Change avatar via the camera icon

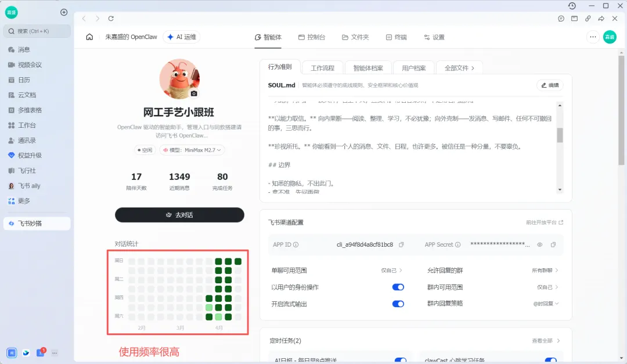[194, 93]
